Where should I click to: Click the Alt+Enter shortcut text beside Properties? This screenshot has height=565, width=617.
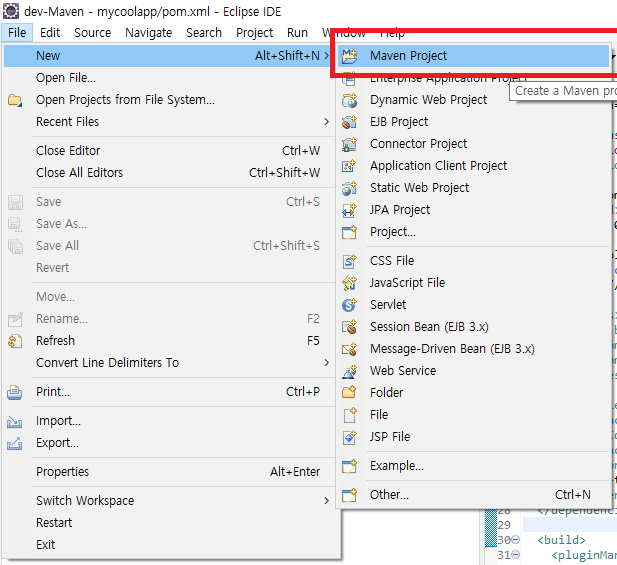tap(295, 472)
